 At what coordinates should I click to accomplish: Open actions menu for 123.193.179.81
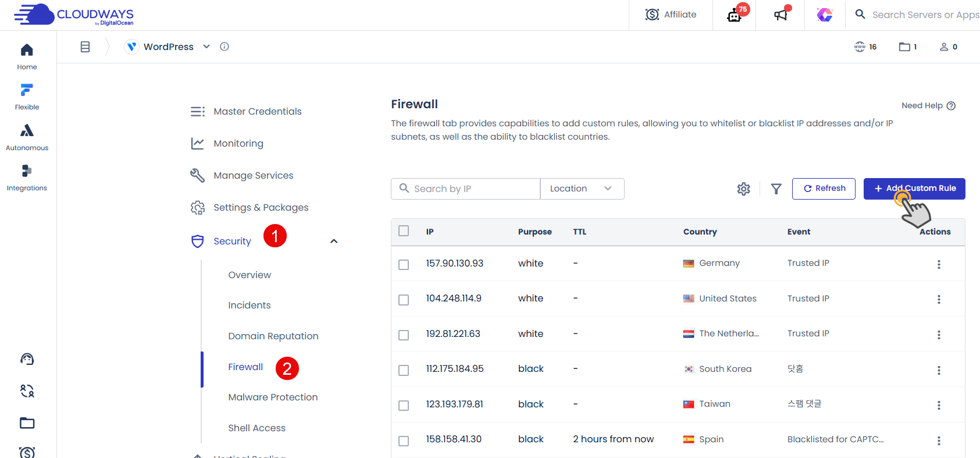tap(939, 405)
